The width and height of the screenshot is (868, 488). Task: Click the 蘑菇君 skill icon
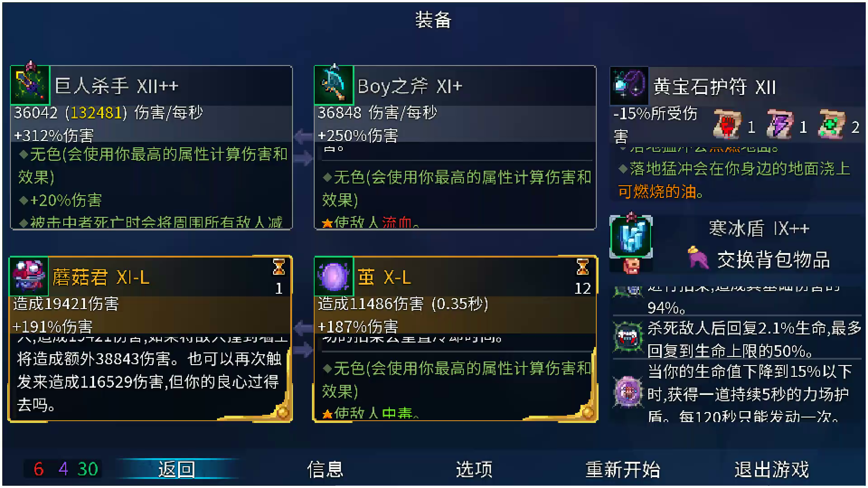[28, 276]
